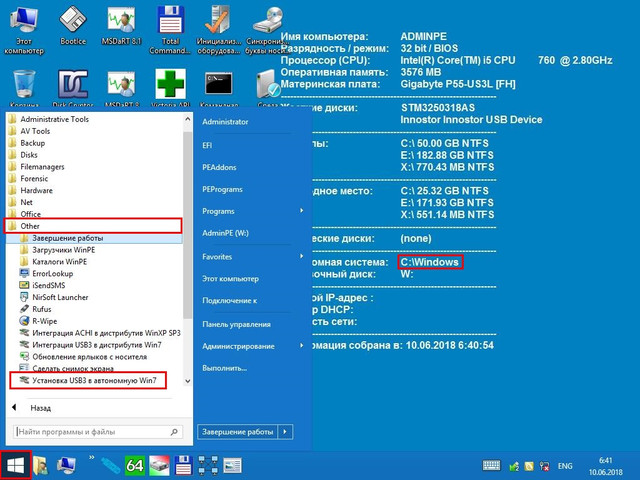Open the clock showing 6:41
Image resolution: width=640 pixels, height=480 pixels.
pos(606,466)
